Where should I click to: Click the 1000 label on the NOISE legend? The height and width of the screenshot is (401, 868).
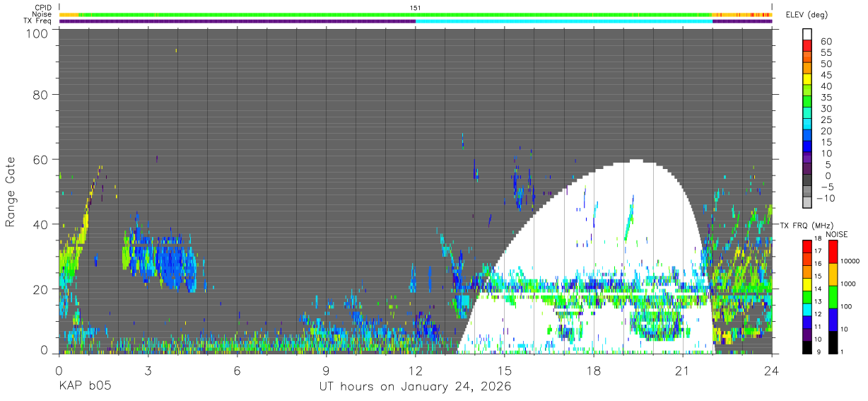[x=847, y=284]
